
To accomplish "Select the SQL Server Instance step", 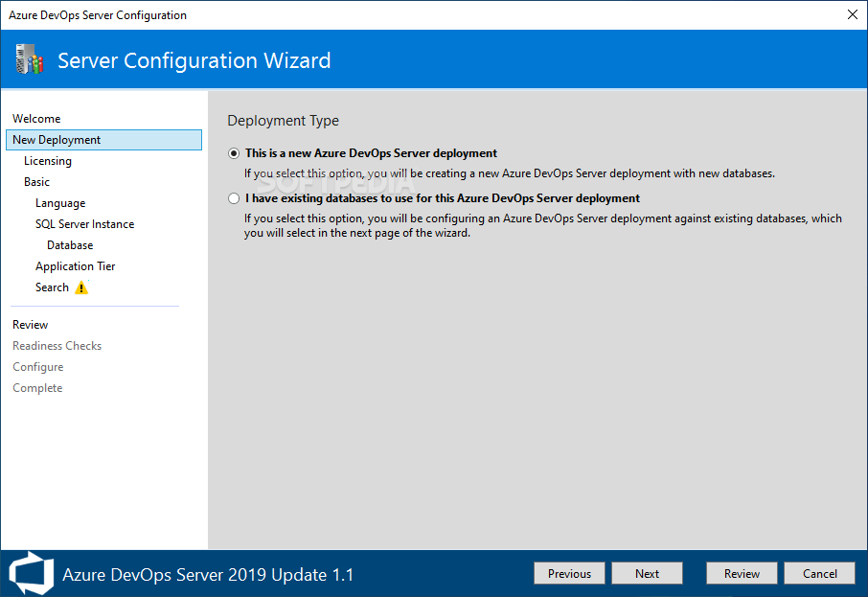I will [84, 223].
